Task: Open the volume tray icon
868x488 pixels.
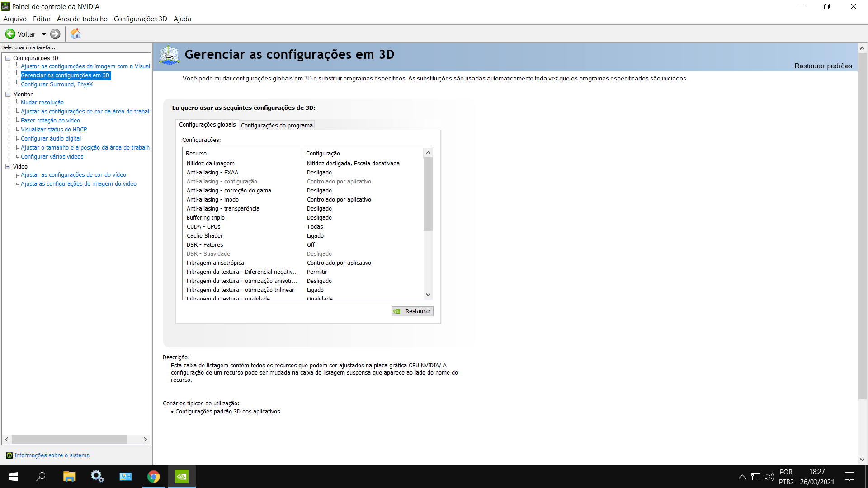Action: click(769, 477)
